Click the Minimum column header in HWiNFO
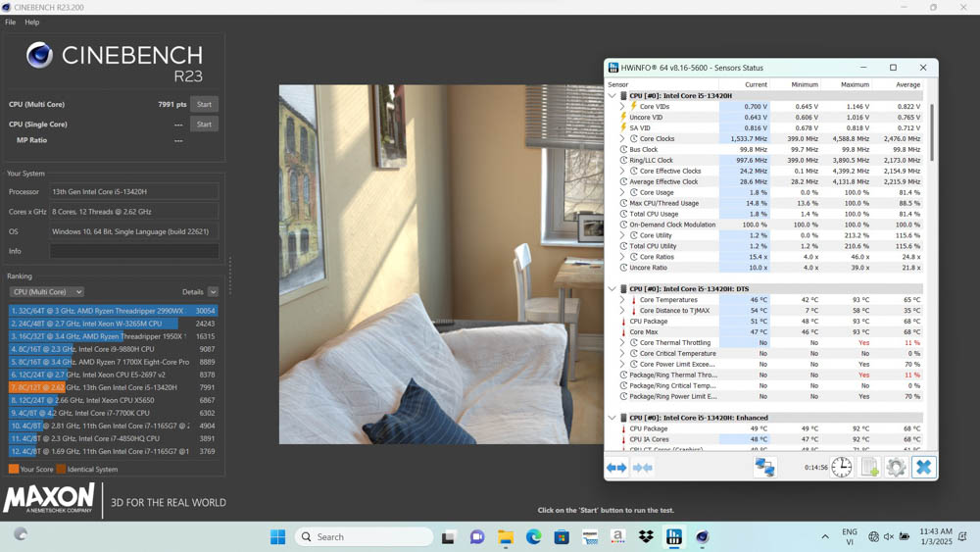This screenshot has width=980, height=552. (805, 84)
